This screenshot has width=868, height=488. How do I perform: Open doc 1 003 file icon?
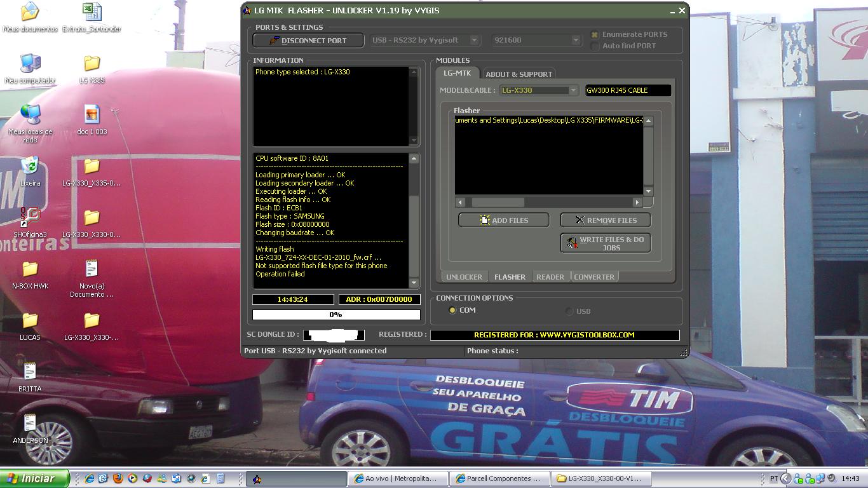(x=92, y=120)
